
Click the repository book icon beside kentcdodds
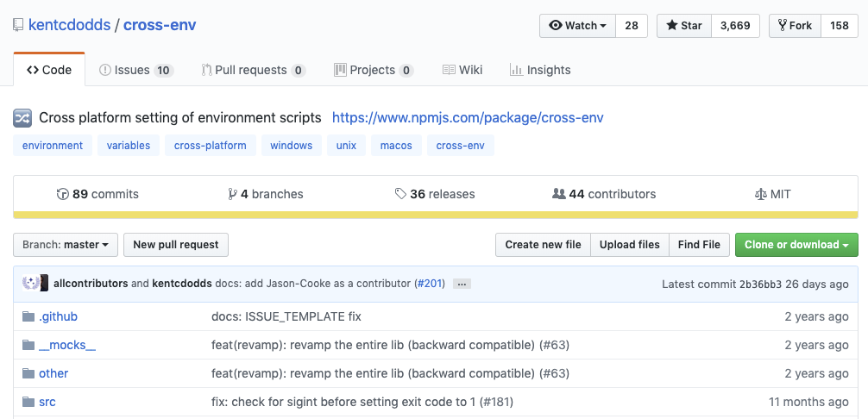(18, 25)
